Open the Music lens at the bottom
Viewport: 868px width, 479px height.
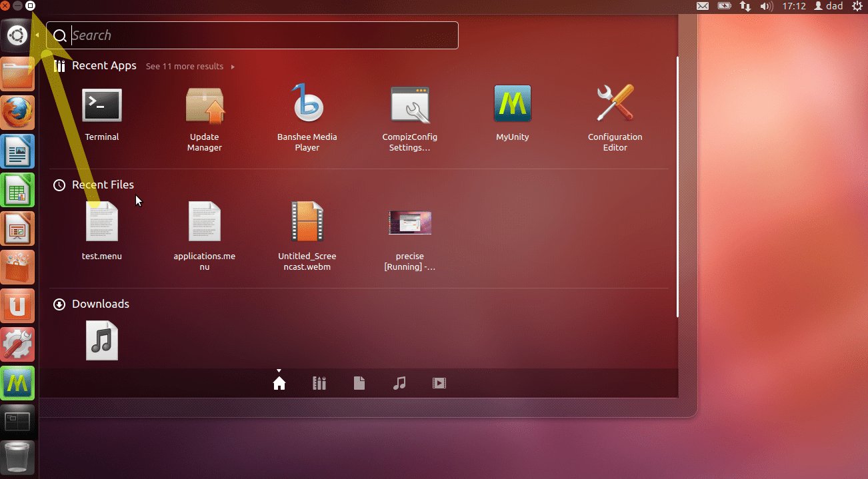pyautogui.click(x=399, y=382)
